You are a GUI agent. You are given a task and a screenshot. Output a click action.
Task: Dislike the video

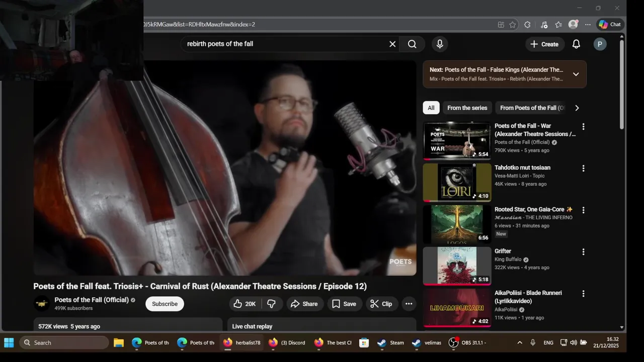(x=272, y=304)
